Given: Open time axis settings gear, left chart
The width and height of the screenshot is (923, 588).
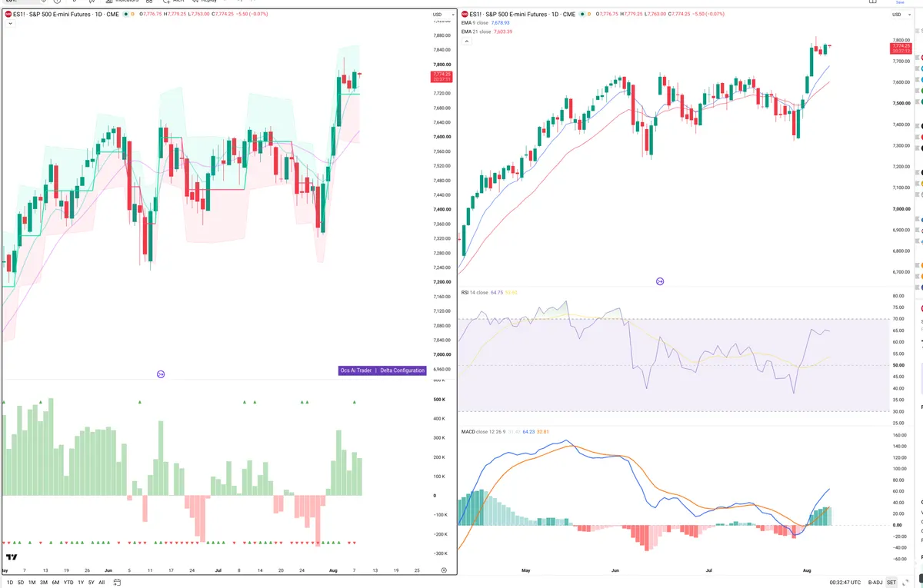Looking at the screenshot, I should point(444,570).
